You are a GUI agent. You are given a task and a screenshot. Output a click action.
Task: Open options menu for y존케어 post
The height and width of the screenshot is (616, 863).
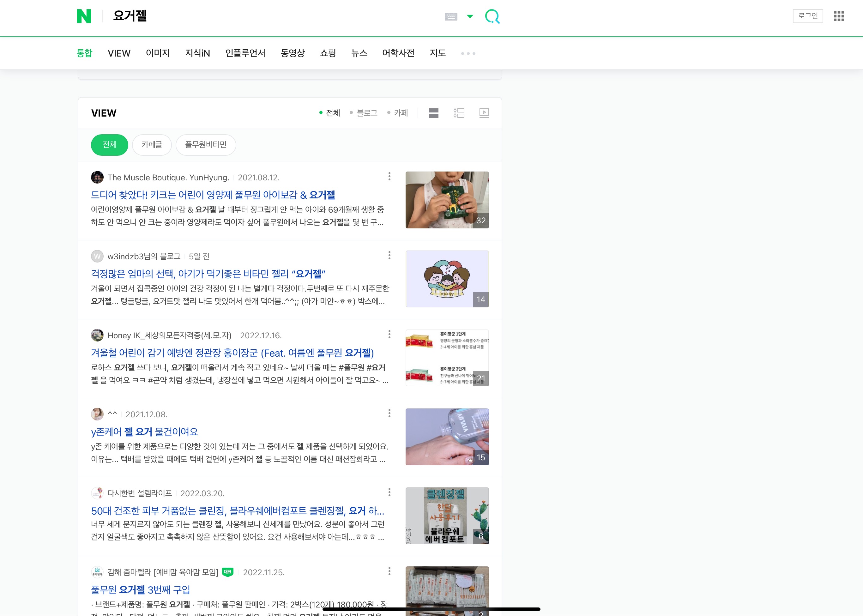click(x=389, y=413)
